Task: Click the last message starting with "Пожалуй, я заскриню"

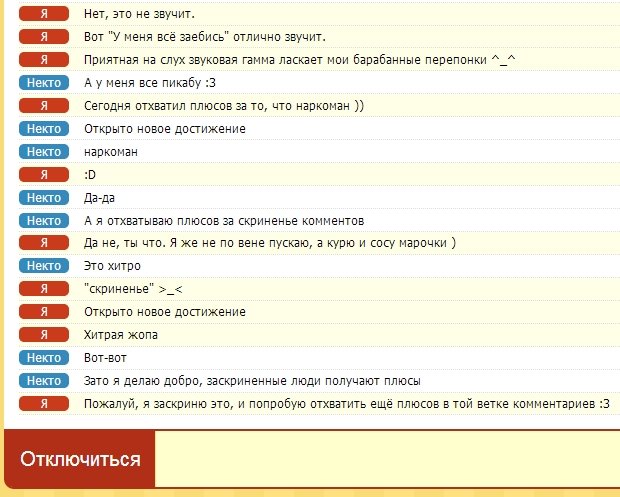Action: pyautogui.click(x=346, y=404)
